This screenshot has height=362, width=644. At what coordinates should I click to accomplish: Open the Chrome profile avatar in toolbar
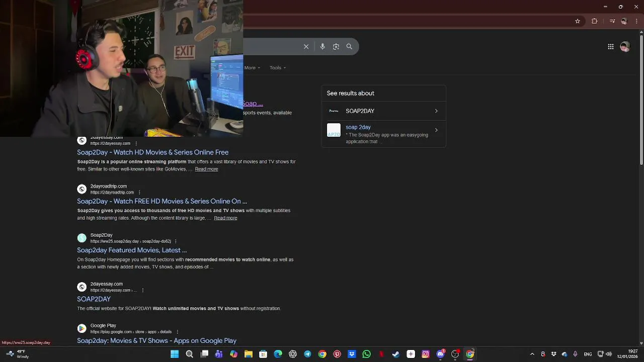click(624, 21)
